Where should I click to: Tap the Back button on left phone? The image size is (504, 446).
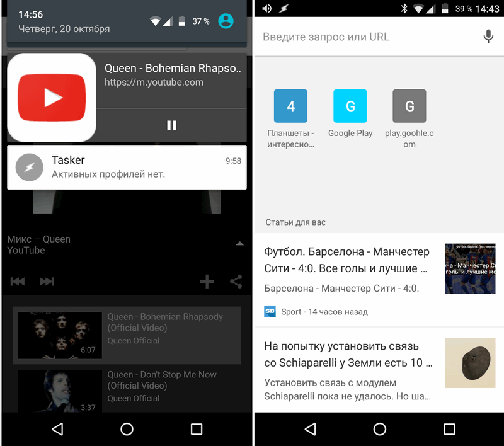[57, 429]
